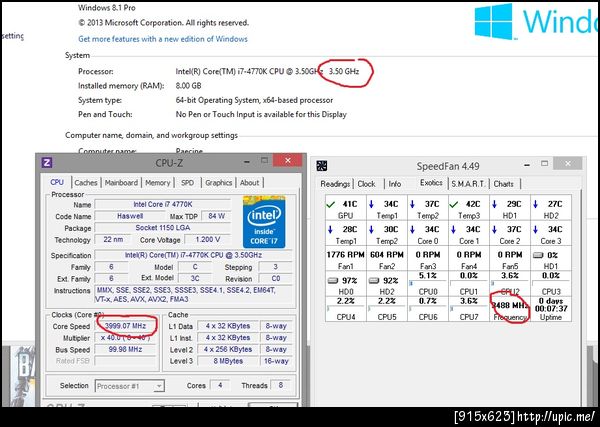Open the Mainboard tab in CPU-Z
Viewport: 600px width, 427px height.
tap(121, 183)
